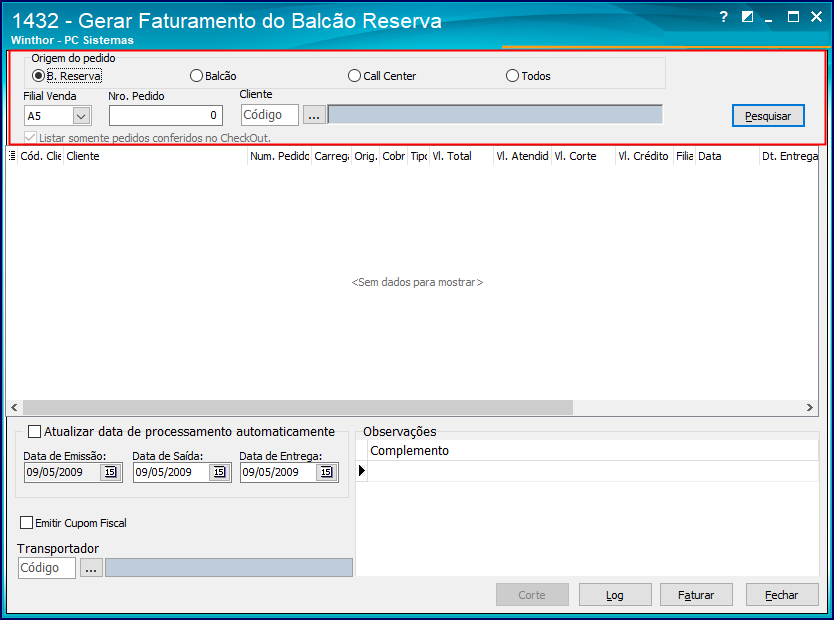Click the Cliente Código input field

[270, 115]
